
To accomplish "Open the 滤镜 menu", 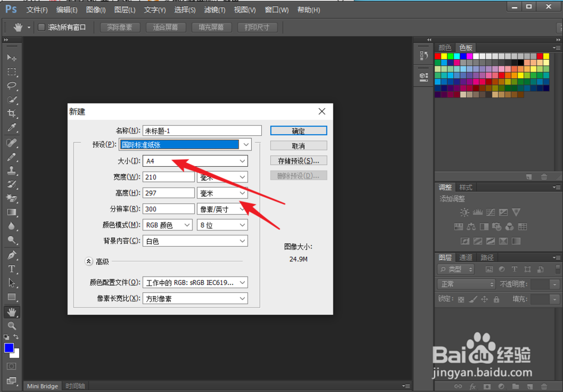I will 214,10.
